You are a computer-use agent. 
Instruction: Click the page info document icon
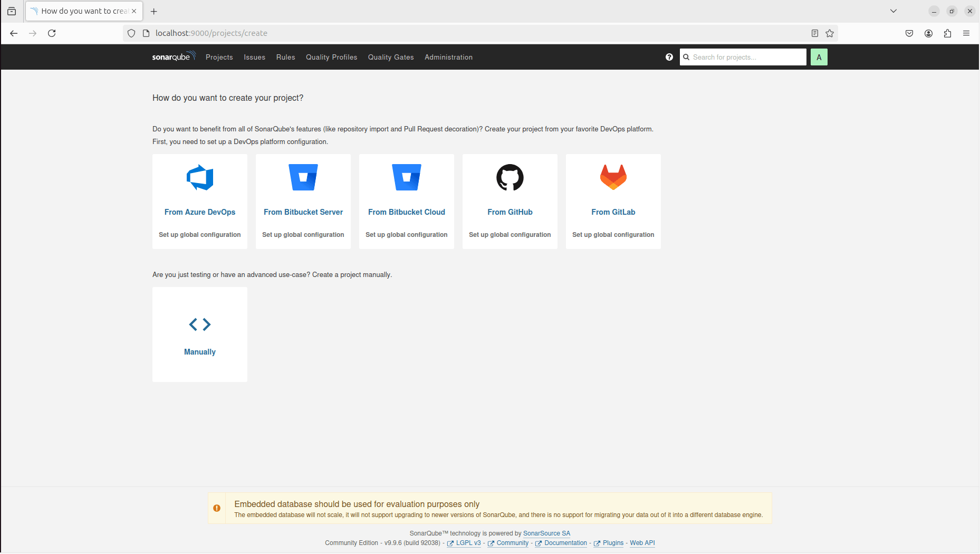coord(146,33)
